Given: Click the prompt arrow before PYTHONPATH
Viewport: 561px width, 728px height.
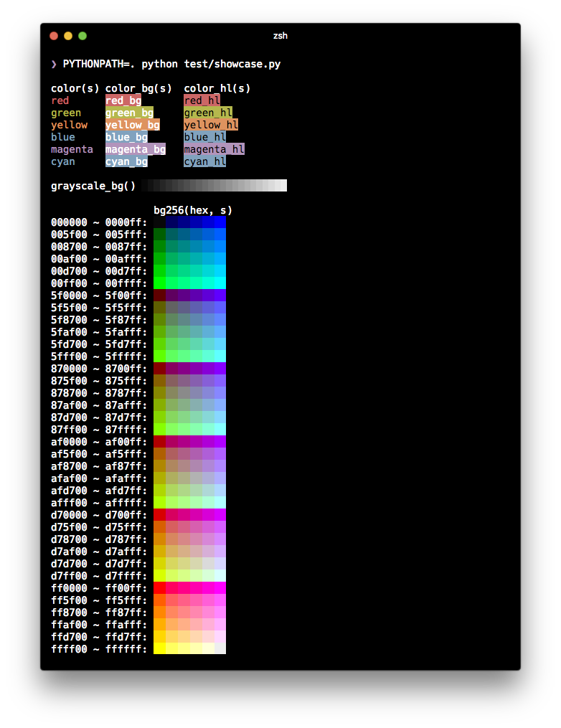Looking at the screenshot, I should coord(54,64).
